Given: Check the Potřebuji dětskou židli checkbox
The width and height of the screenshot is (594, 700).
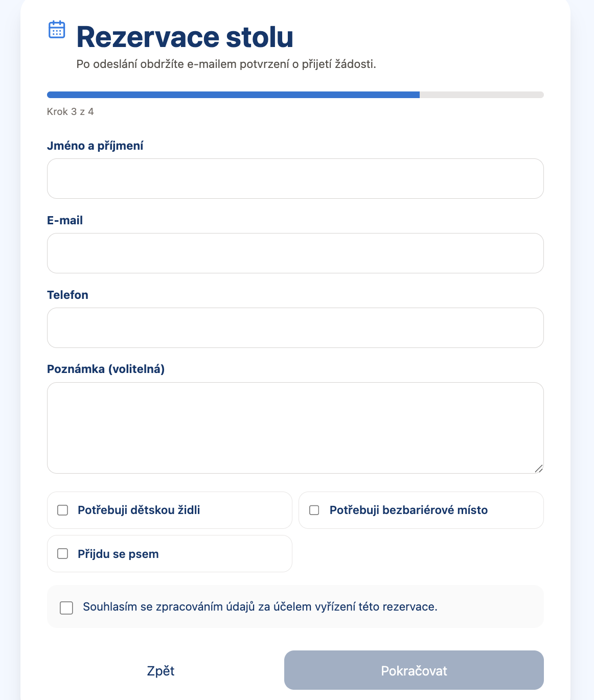Looking at the screenshot, I should 63,510.
